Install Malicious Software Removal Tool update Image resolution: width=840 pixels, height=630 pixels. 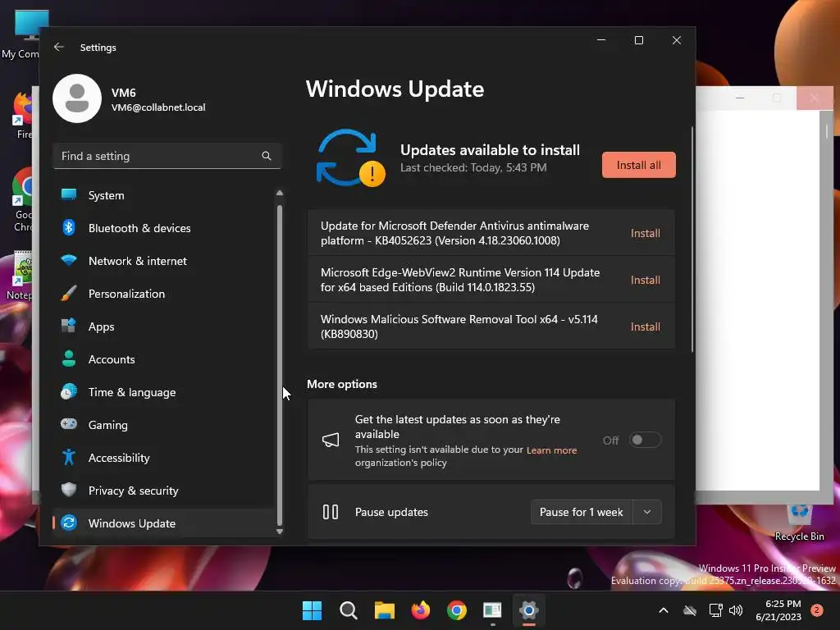645,326
